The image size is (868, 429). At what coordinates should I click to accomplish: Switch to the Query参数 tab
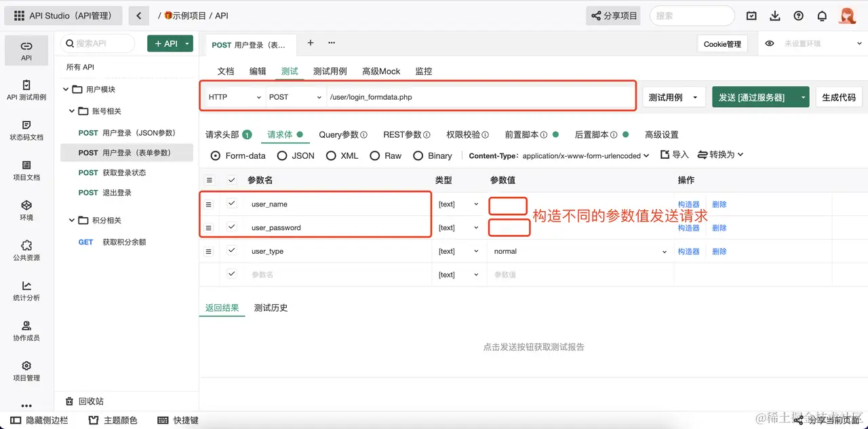tap(342, 134)
